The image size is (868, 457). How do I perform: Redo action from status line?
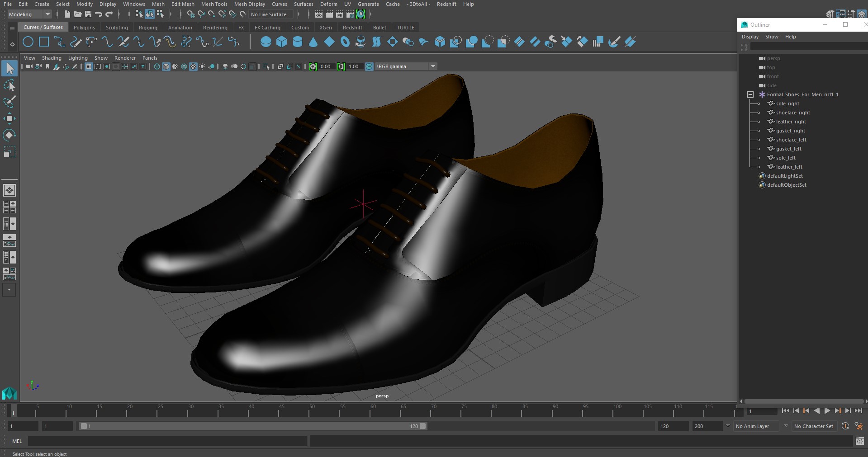109,14
